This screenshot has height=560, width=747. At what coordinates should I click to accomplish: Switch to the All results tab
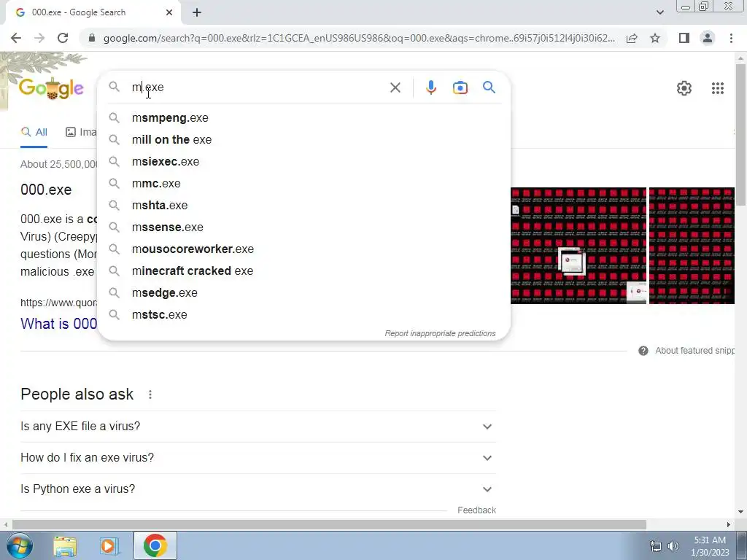click(x=34, y=132)
